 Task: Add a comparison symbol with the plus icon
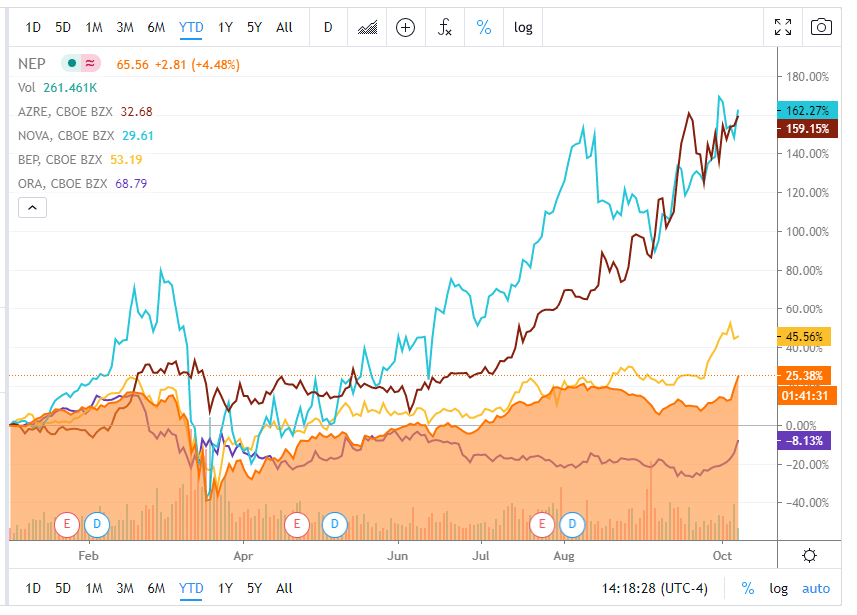[x=405, y=28]
